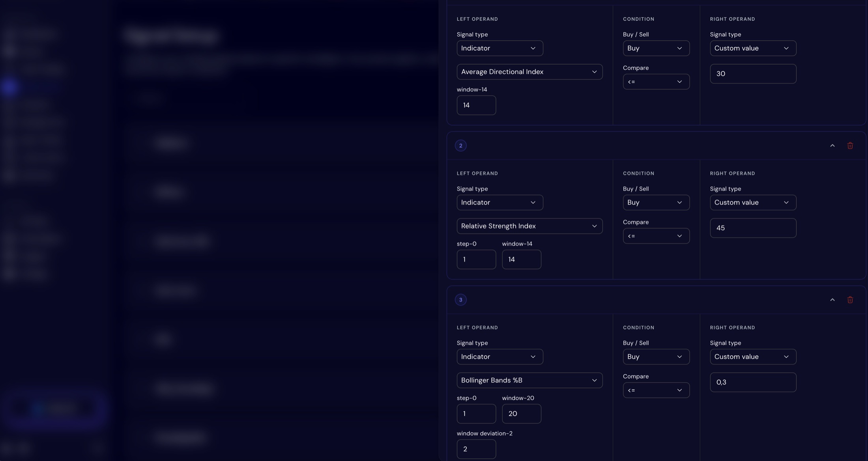Screen dimensions: 868x461
Task: Open condition 1 right operand Custom value dropdown
Action: (753, 48)
